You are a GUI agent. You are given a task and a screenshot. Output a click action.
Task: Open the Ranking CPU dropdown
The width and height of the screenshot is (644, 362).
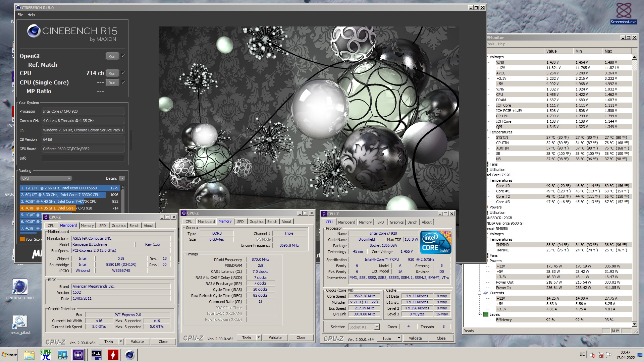click(46, 178)
